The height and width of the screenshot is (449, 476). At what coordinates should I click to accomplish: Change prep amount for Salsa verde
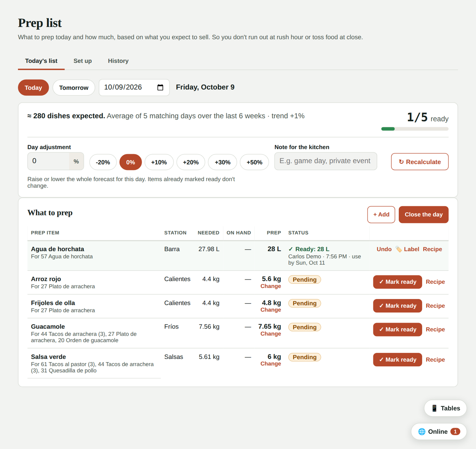[x=271, y=364]
